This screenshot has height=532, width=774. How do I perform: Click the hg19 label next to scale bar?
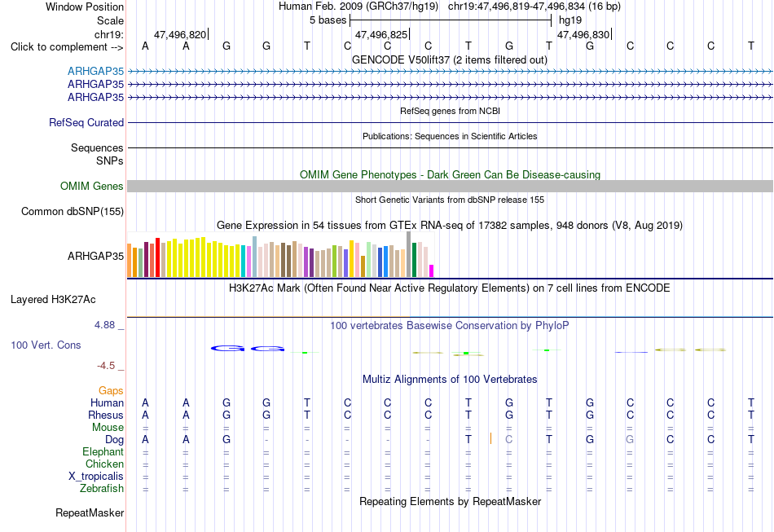570,20
